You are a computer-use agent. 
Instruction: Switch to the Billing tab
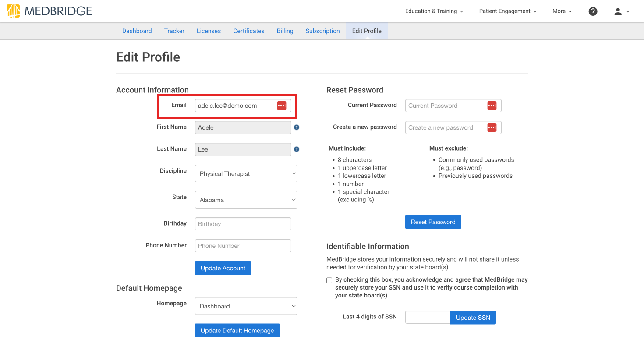pos(285,31)
